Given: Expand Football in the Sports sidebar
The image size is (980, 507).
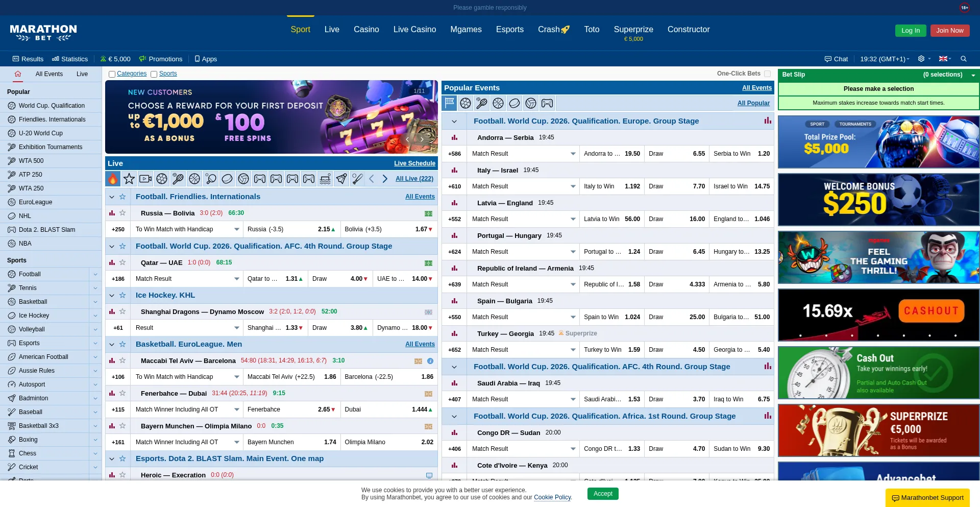Looking at the screenshot, I should tap(95, 274).
